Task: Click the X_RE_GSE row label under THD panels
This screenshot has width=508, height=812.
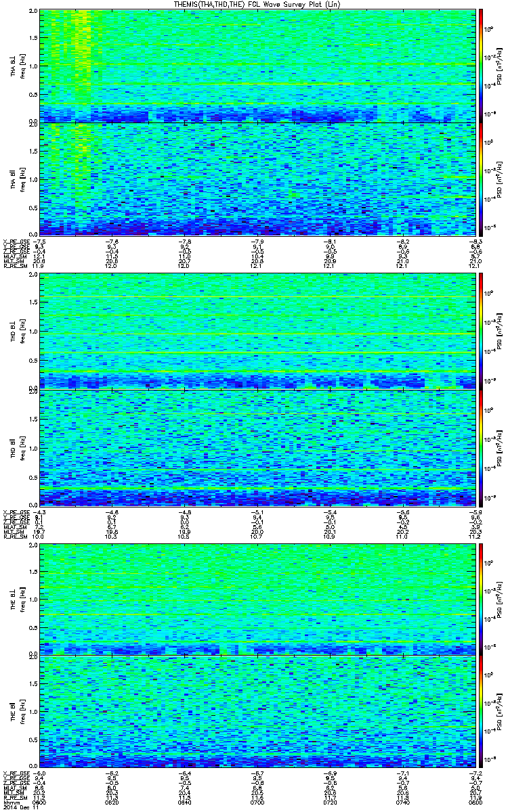Action: click(16, 512)
